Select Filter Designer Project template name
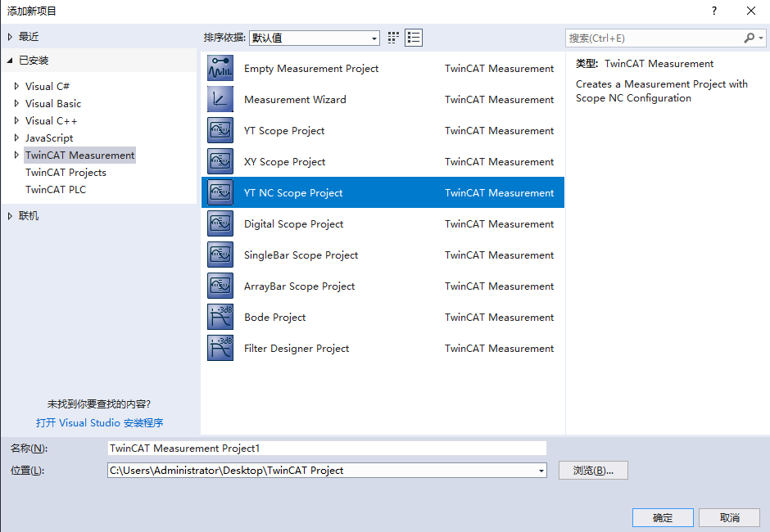Viewport: 770px width, 532px height. coord(297,348)
